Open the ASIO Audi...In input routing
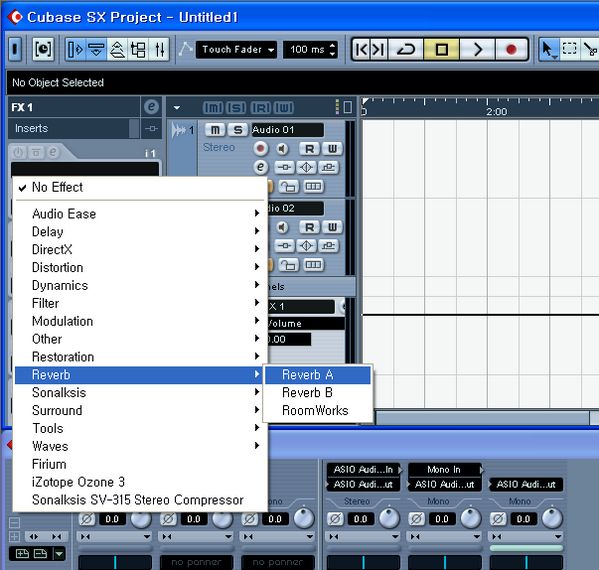599x570 pixels. point(363,470)
